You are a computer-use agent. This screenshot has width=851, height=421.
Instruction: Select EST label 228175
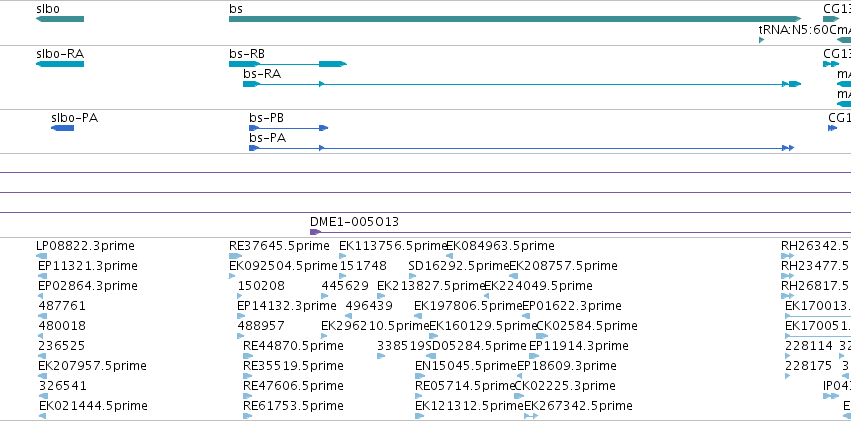[x=809, y=366]
